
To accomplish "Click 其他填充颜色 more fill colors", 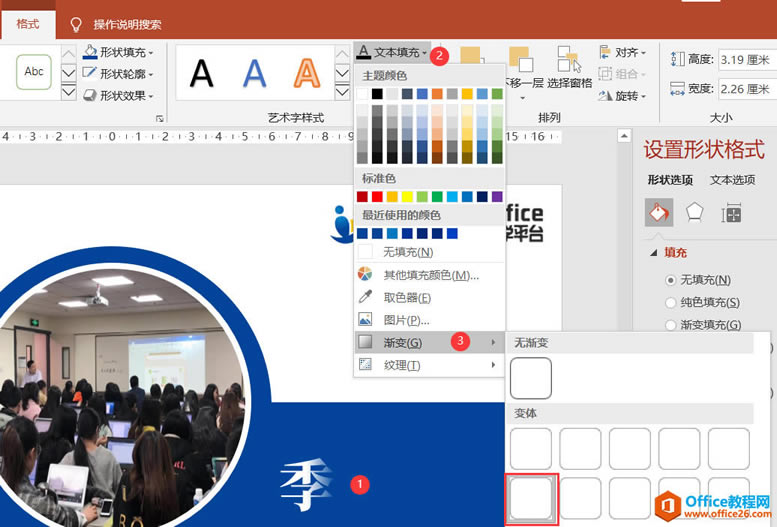I will (x=430, y=275).
